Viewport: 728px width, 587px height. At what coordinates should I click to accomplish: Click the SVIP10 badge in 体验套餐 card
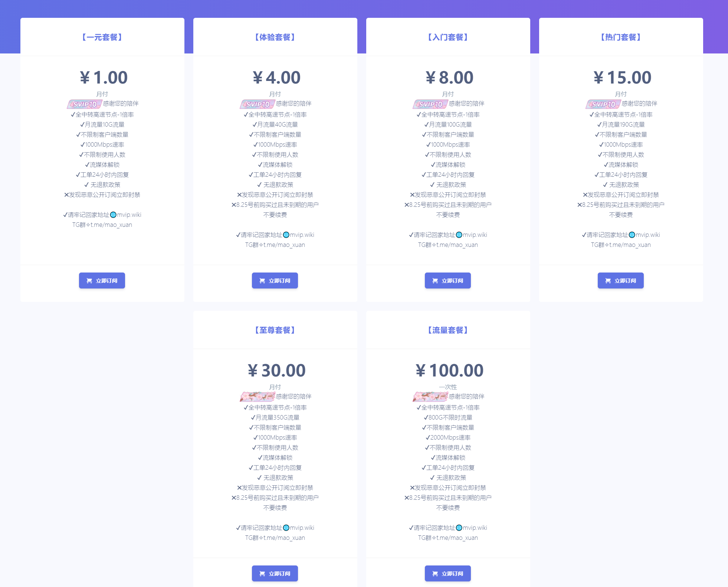pyautogui.click(x=257, y=104)
